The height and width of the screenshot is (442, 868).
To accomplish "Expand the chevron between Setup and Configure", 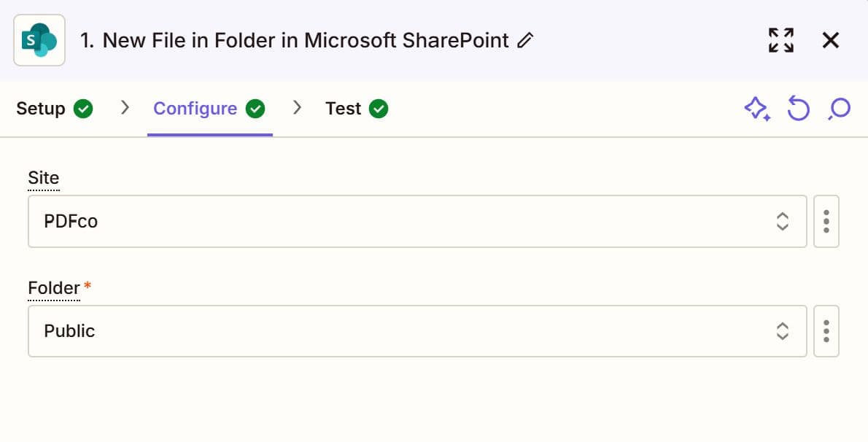I will tap(125, 106).
